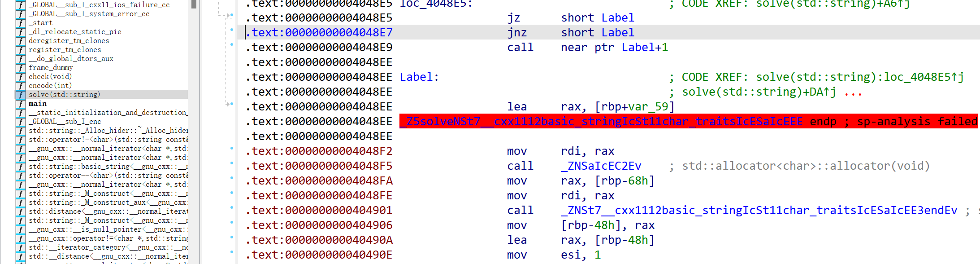Click the function icon next to encode(int)

coord(20,86)
